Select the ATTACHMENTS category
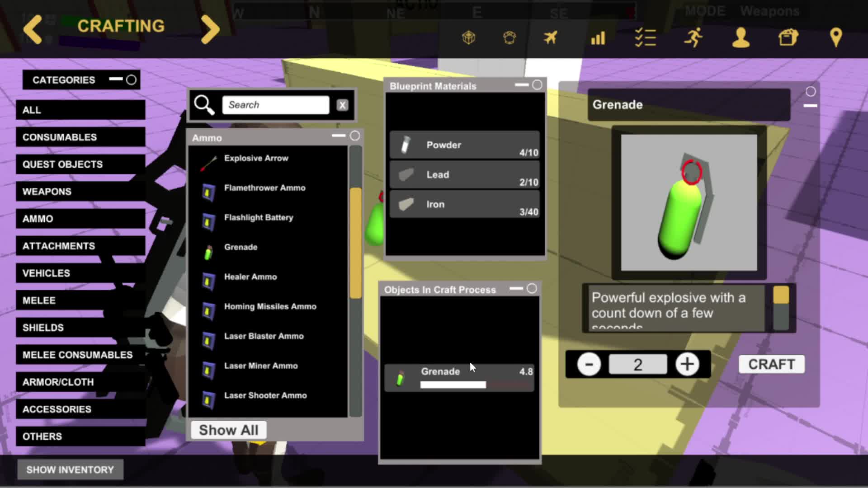Viewport: 868px width, 488px height. pos(80,246)
